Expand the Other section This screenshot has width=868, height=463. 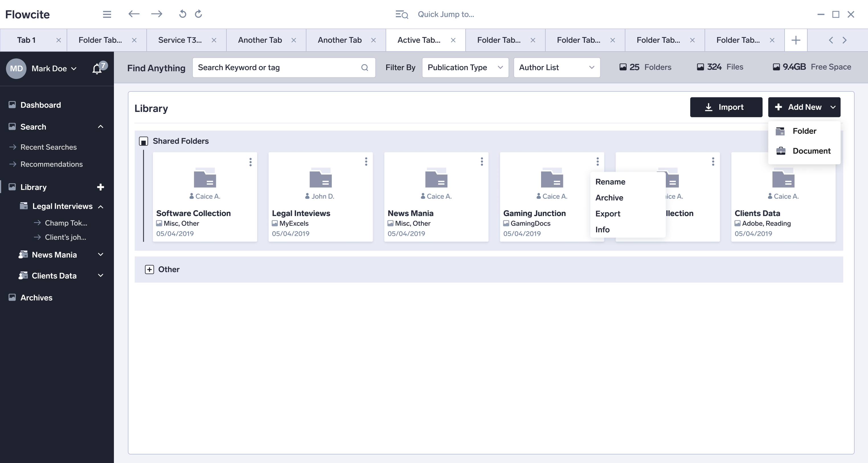149,270
